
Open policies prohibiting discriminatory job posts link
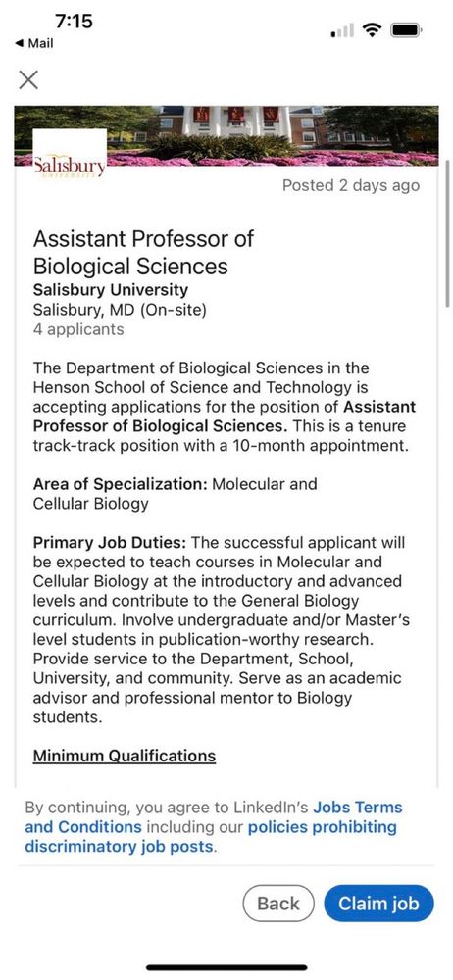point(211,837)
